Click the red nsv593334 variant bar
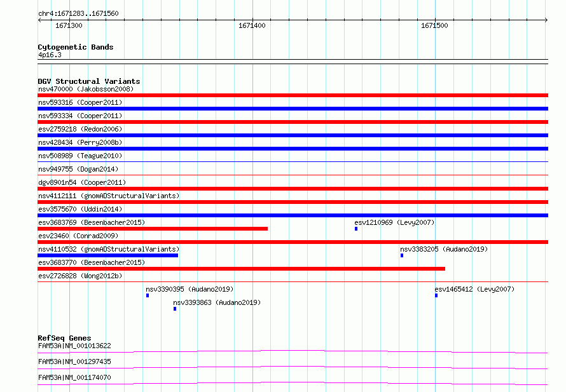 pos(293,122)
